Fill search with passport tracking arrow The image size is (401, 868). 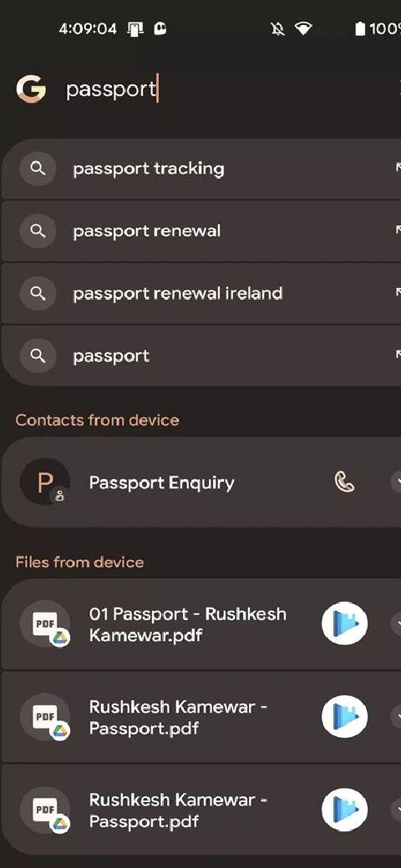[397, 168]
